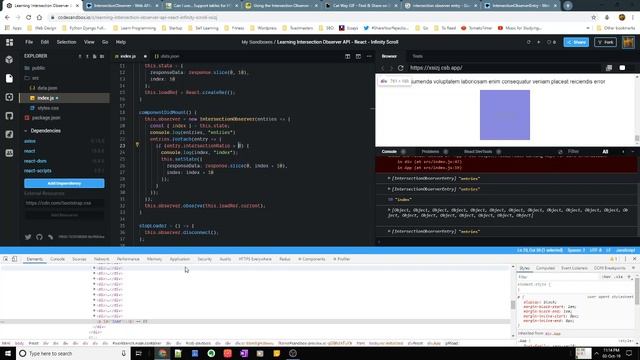The image size is (640, 360).
Task: Click the Windows taskbar search box
Action: (73, 353)
